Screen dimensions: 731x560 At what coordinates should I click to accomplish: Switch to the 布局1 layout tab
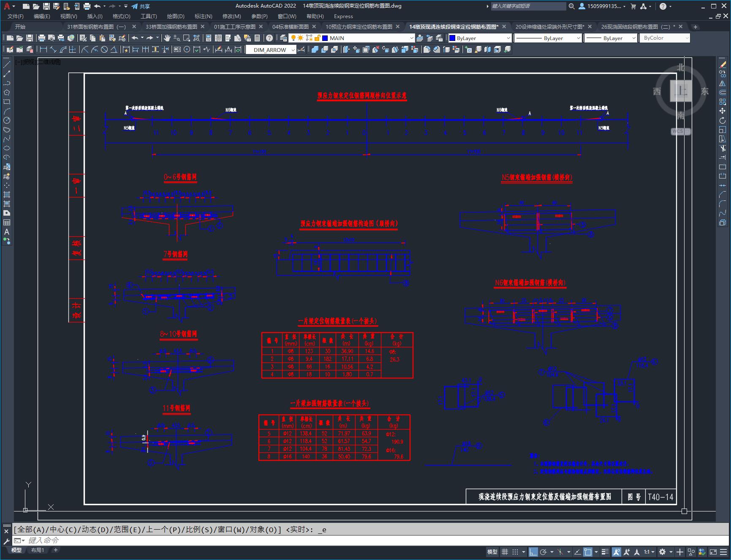pyautogui.click(x=37, y=550)
